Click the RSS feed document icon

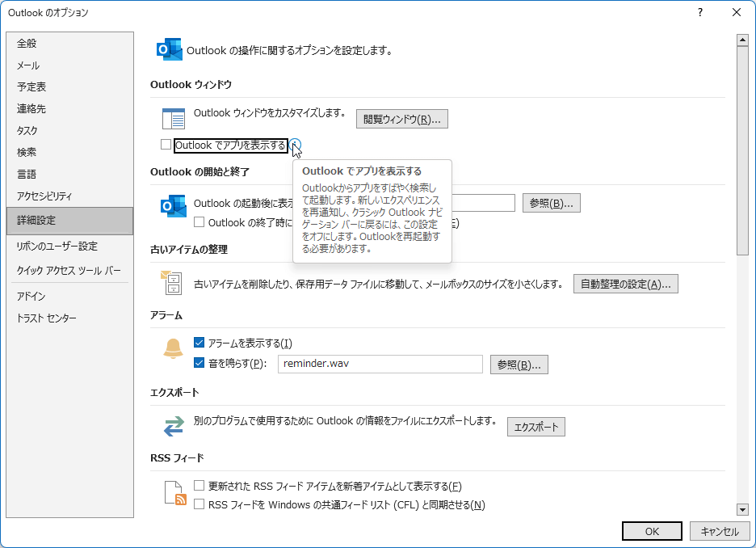[x=175, y=492]
